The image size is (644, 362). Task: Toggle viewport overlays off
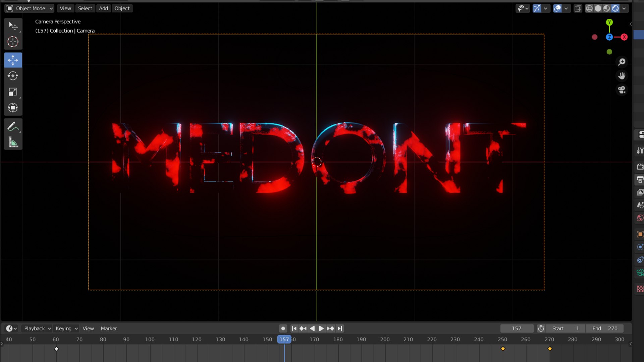(x=557, y=8)
